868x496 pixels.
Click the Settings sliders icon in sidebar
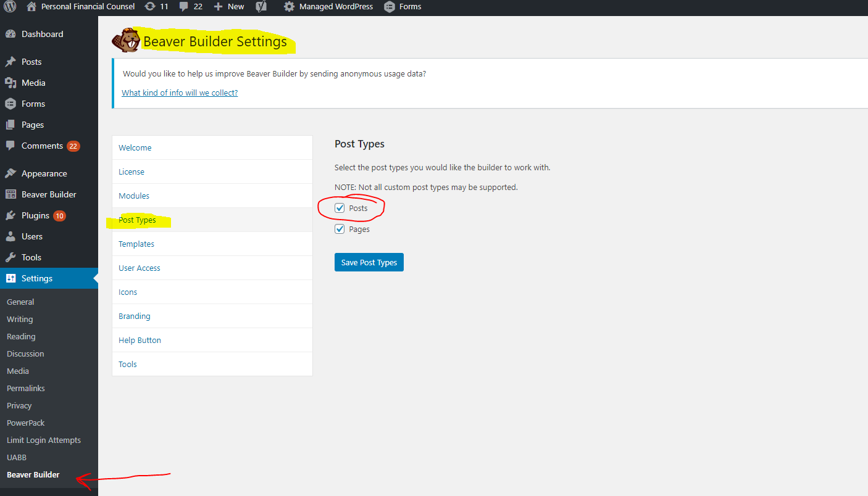10,278
